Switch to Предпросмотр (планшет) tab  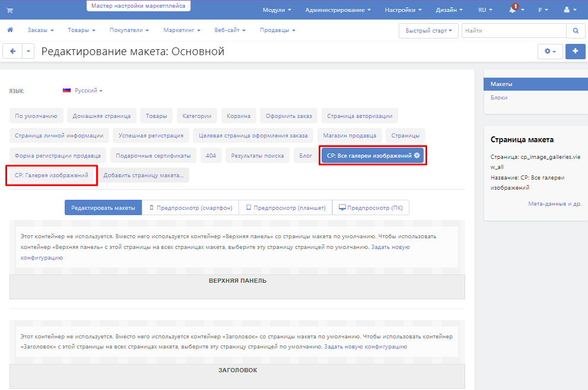[286, 207]
